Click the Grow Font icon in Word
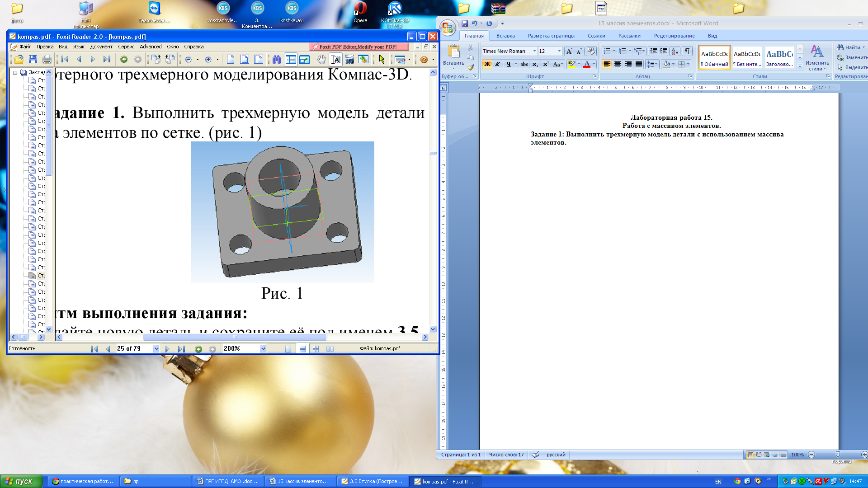 coord(569,51)
